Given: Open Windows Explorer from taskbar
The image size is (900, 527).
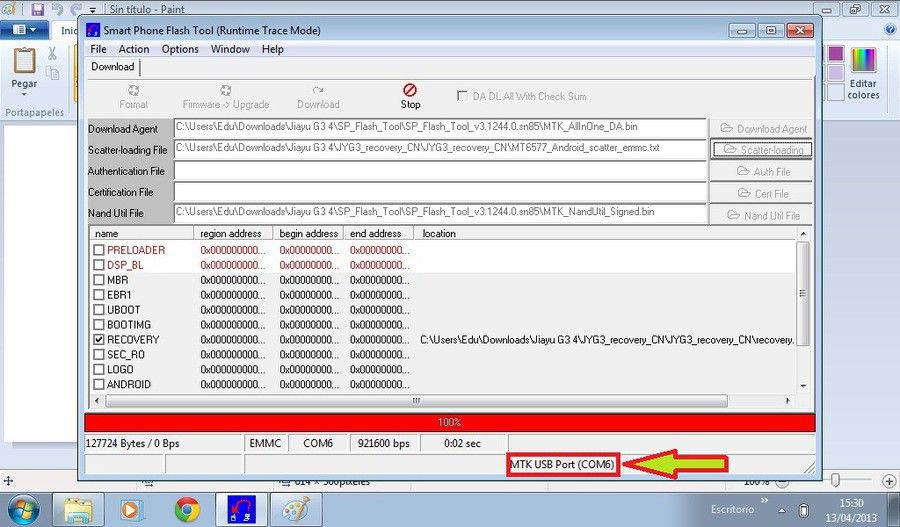Looking at the screenshot, I should click(x=78, y=509).
